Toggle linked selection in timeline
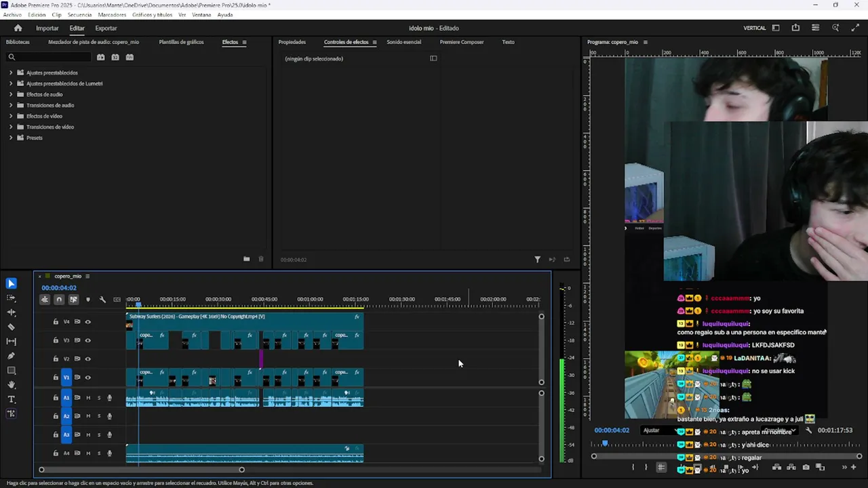The width and height of the screenshot is (868, 488). coord(73,300)
